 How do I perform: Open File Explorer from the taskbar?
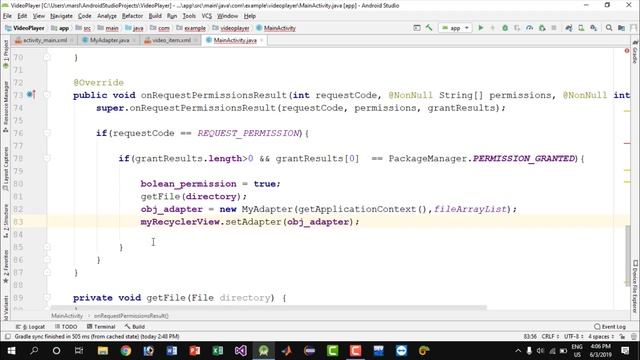click(102, 351)
